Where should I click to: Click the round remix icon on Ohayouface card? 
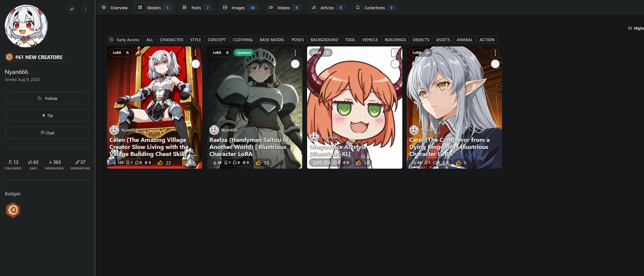(395, 64)
